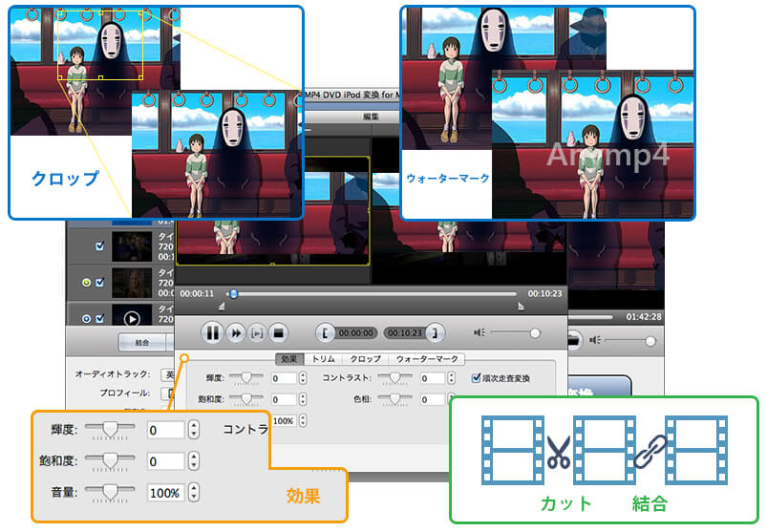Click the 結合 merge button

click(142, 342)
